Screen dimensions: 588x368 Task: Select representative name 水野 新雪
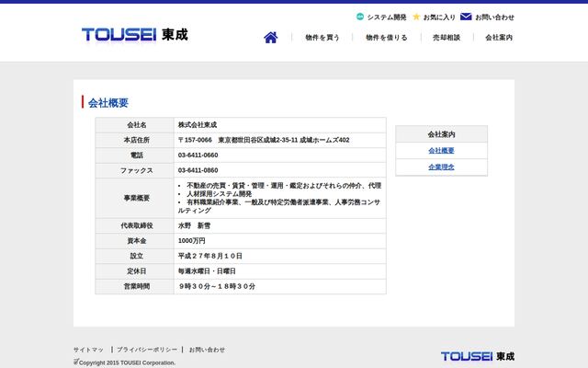[x=194, y=225]
